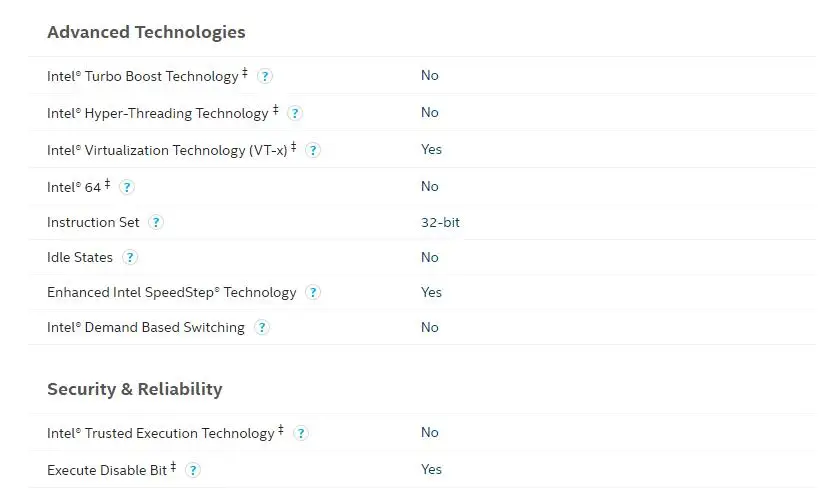Click help icon beside Intel Turbo Boost Technology

(265, 76)
